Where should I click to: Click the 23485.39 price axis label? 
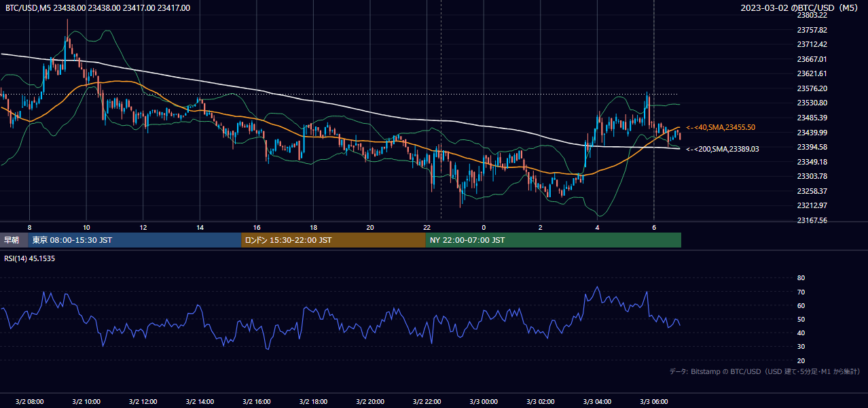812,118
